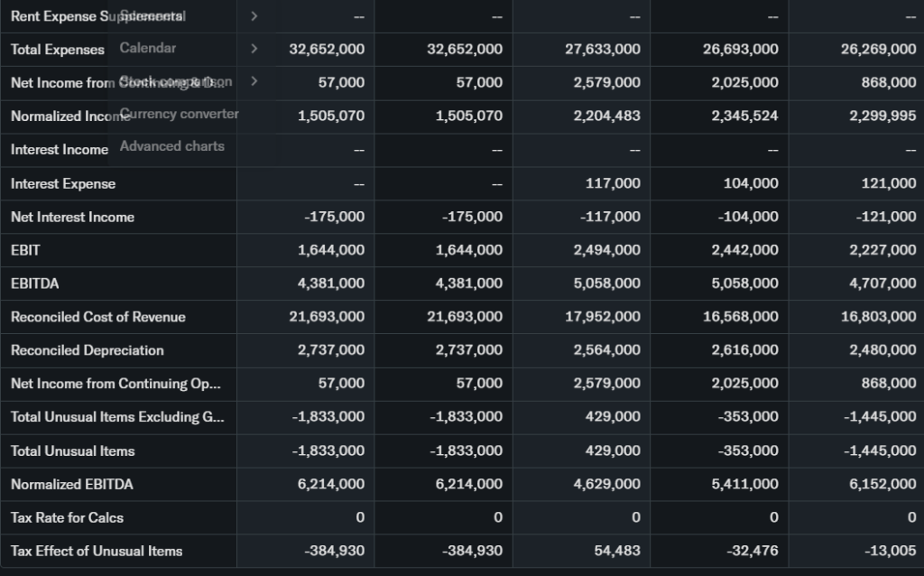Image resolution: width=924 pixels, height=576 pixels.
Task: Select the 54,483 tax effect cell
Action: click(x=617, y=551)
